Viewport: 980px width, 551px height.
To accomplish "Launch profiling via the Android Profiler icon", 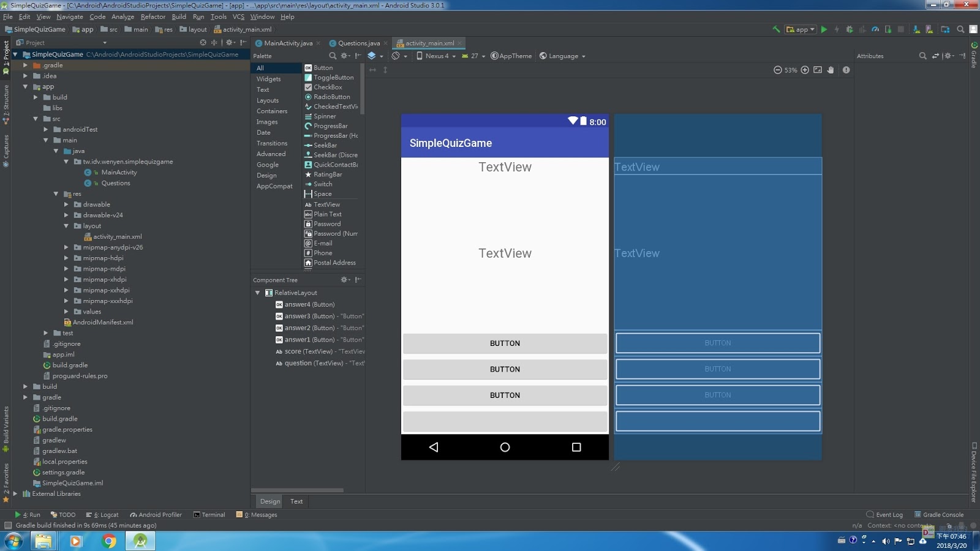I will (875, 29).
